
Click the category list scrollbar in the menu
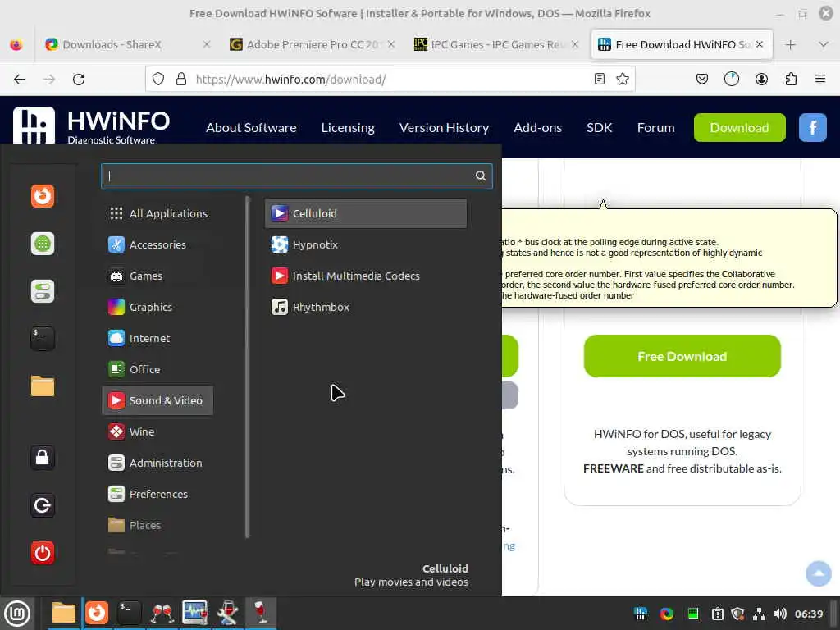[248, 367]
